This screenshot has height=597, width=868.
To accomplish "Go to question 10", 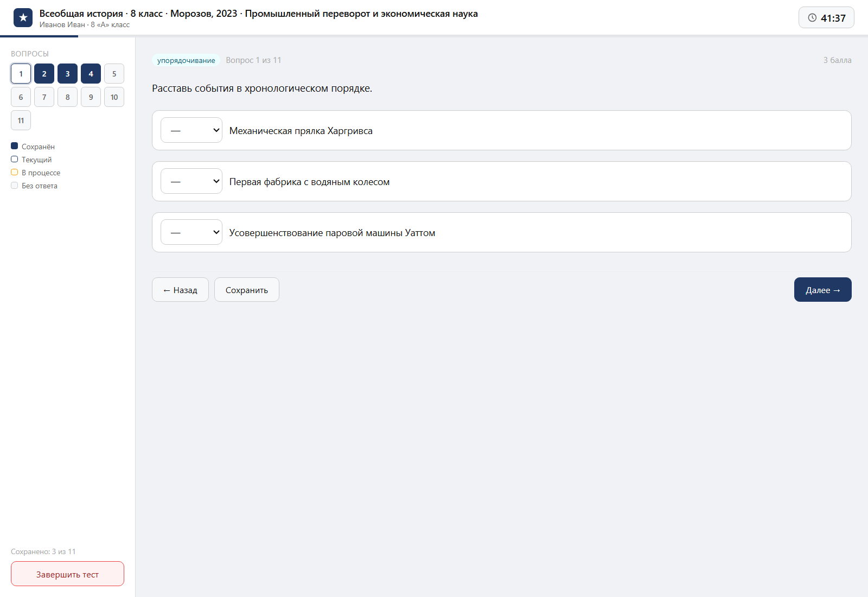I will [114, 97].
